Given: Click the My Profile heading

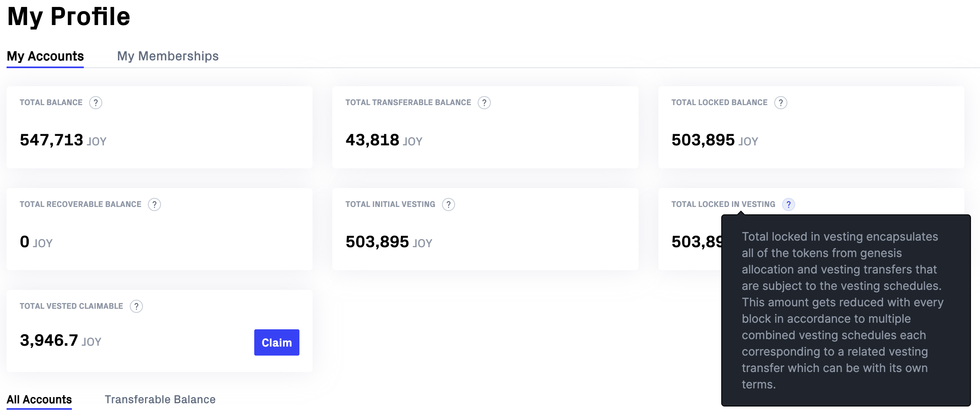Looking at the screenshot, I should pos(69,16).
